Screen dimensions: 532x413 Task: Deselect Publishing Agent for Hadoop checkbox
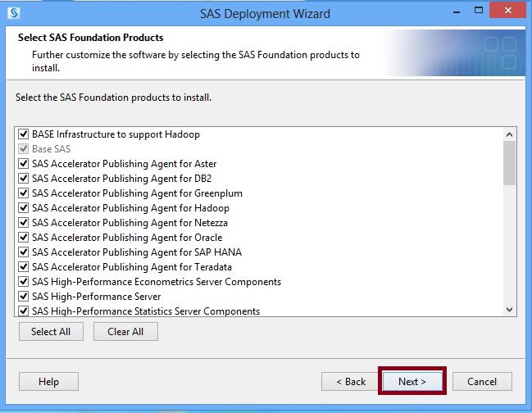(x=23, y=207)
